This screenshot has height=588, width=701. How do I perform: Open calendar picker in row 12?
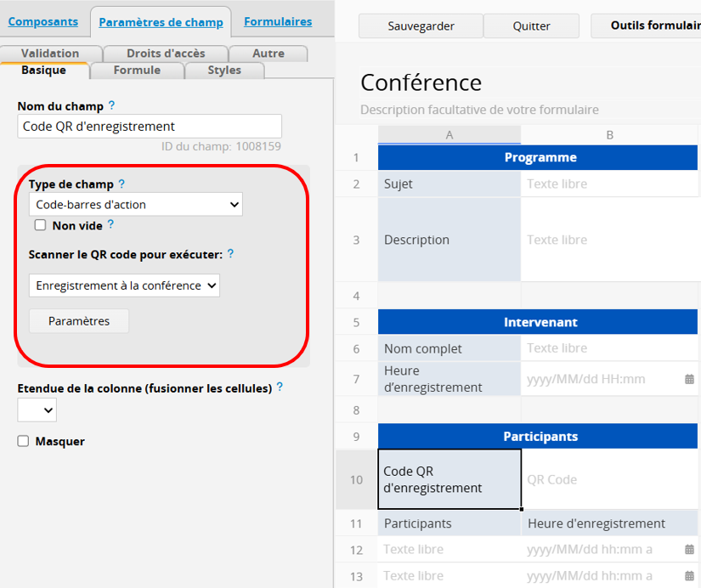[689, 550]
